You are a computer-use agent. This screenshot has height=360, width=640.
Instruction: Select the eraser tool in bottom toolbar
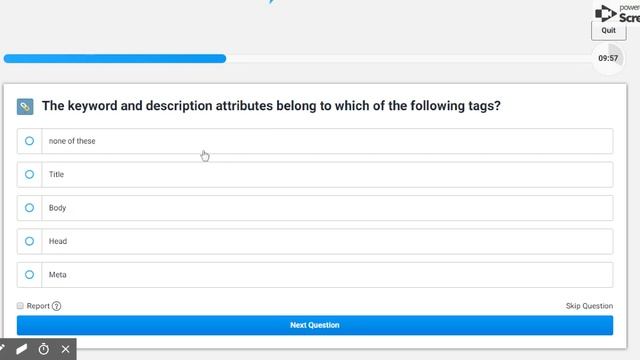click(22, 349)
